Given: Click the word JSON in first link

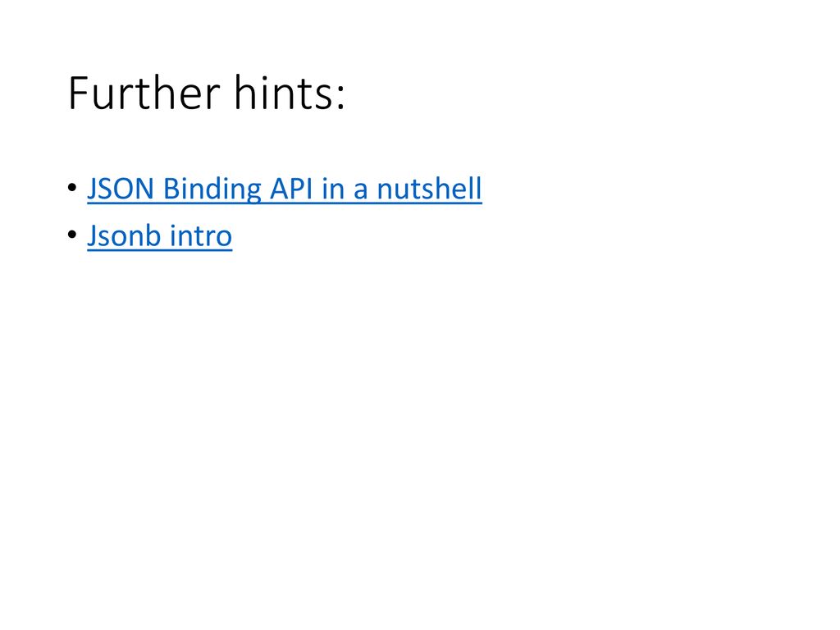Looking at the screenshot, I should click(x=121, y=189).
